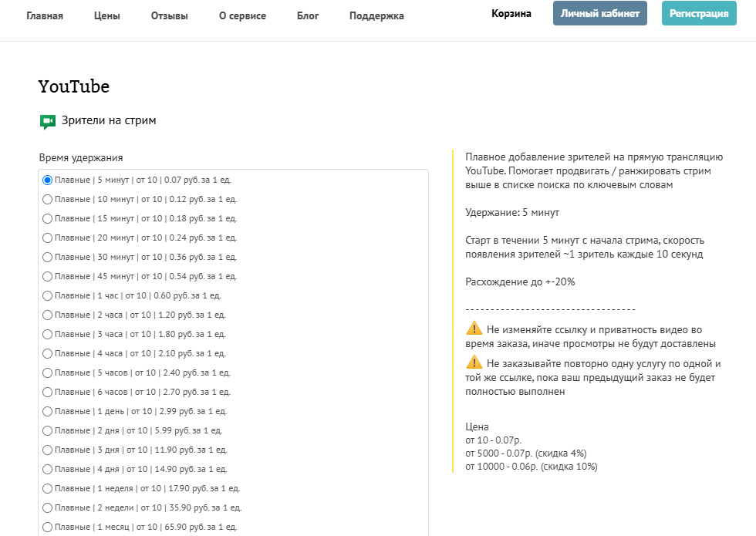Viewport: 756px width, 536px height.
Task: Open the Корзина cart link
Action: 511,14
